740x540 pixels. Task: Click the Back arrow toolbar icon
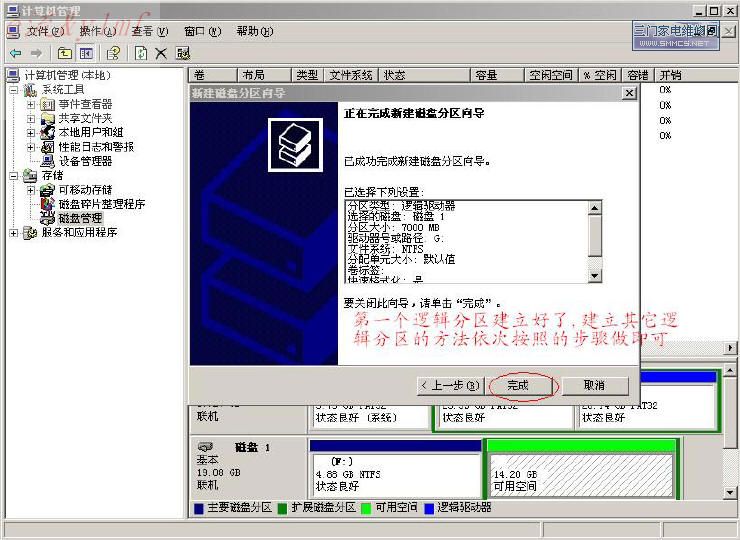pos(15,53)
